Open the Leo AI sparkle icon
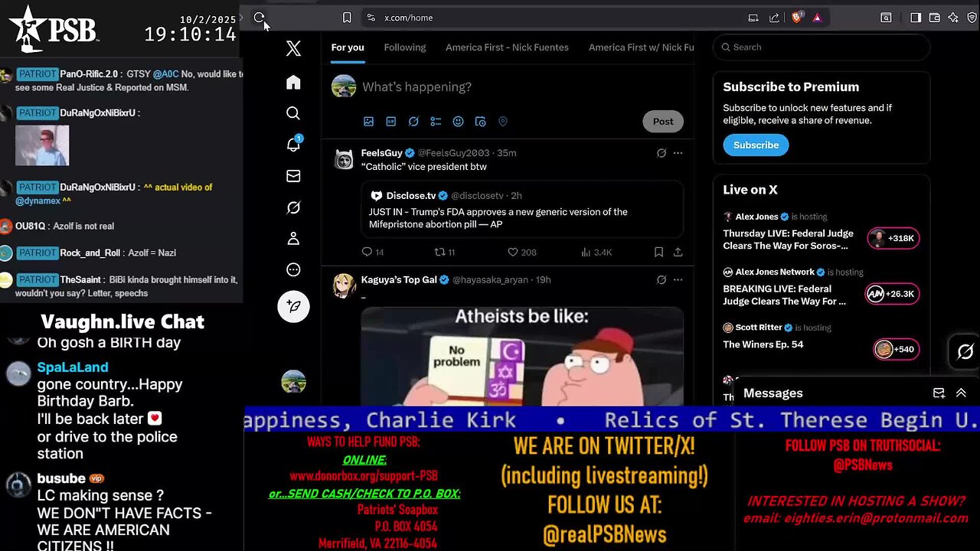 pos(953,18)
